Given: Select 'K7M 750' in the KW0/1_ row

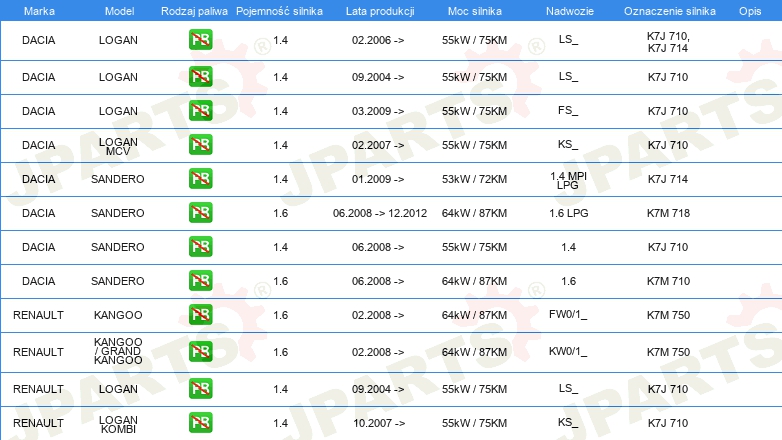Looking at the screenshot, I should [668, 352].
